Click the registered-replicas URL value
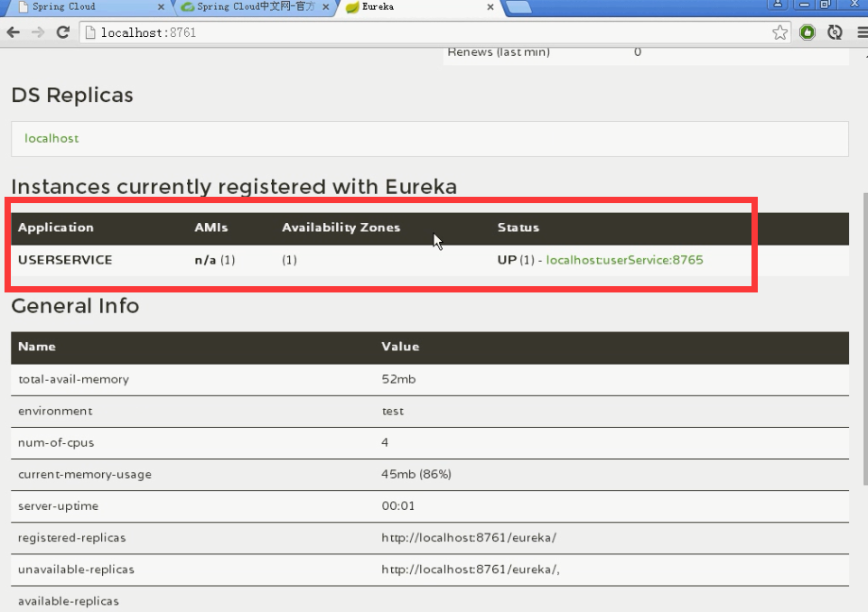The width and height of the screenshot is (868, 612). pos(469,538)
